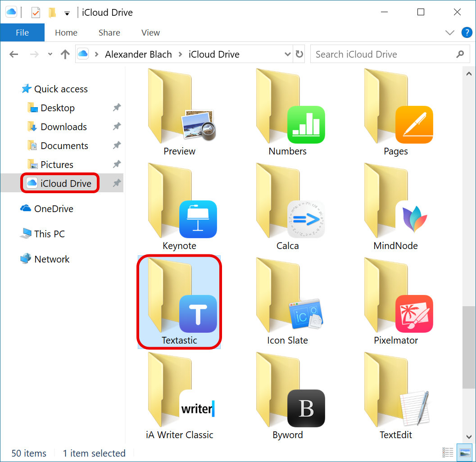Switch to details view layout
Screen dimensions: 476x462
click(x=448, y=452)
